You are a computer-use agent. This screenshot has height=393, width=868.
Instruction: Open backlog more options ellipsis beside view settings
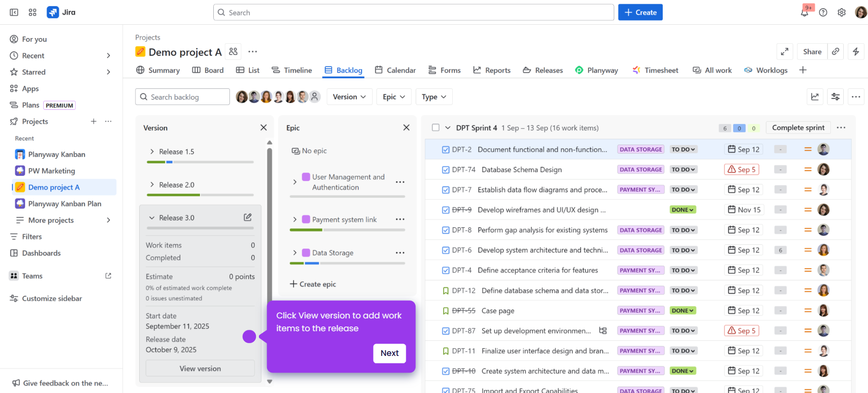pyautogui.click(x=856, y=97)
